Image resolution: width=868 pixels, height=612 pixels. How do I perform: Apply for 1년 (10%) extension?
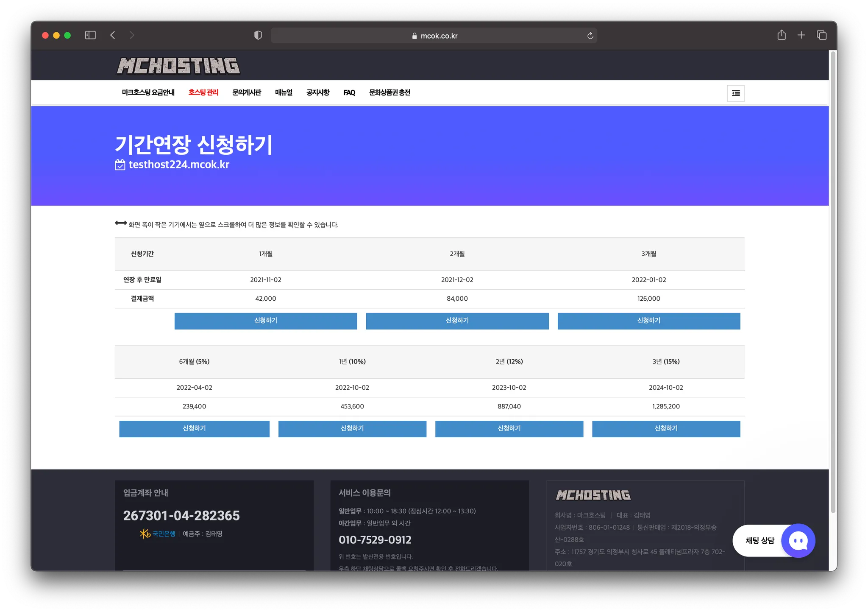[352, 428]
